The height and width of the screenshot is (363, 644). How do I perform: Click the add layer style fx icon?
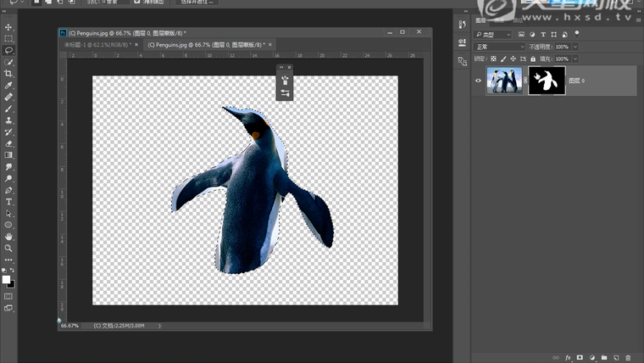point(569,358)
